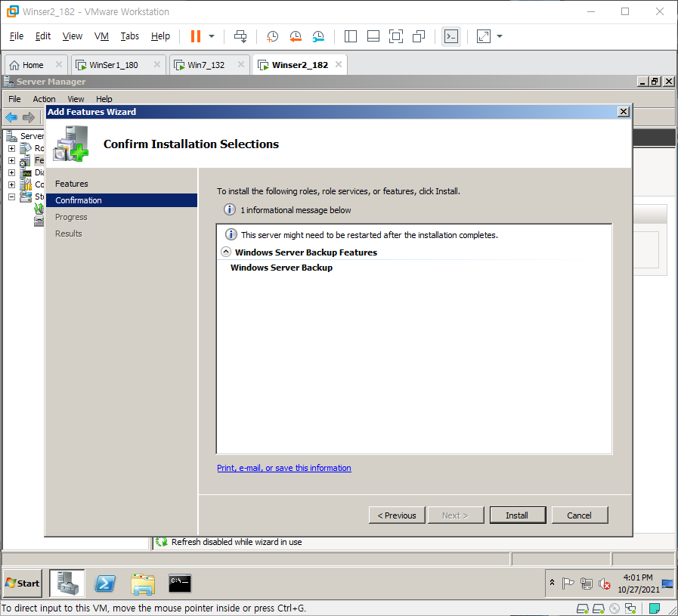Select the Confirmation wizard step

point(122,200)
